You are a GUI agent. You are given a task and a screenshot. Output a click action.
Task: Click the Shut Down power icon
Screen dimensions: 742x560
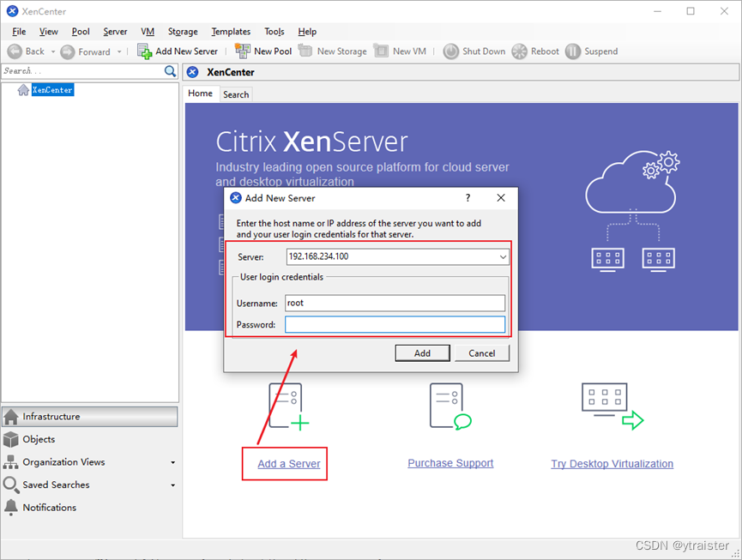451,51
